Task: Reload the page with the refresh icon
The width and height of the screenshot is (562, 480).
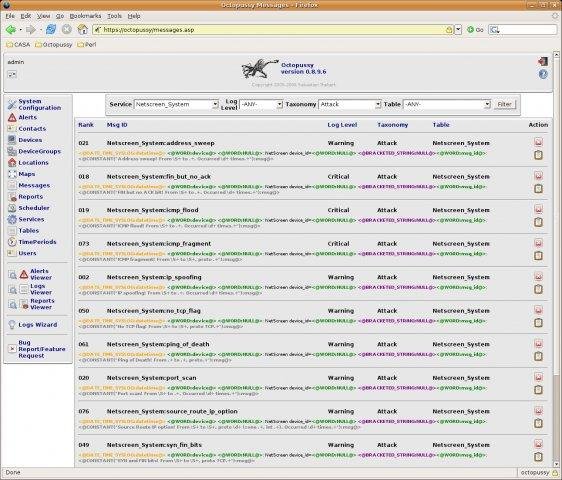Action: [x=51, y=29]
